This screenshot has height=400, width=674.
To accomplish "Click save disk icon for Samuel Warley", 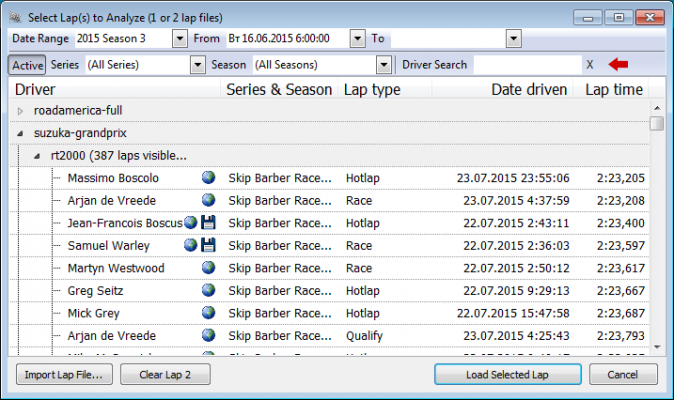I will click(208, 245).
